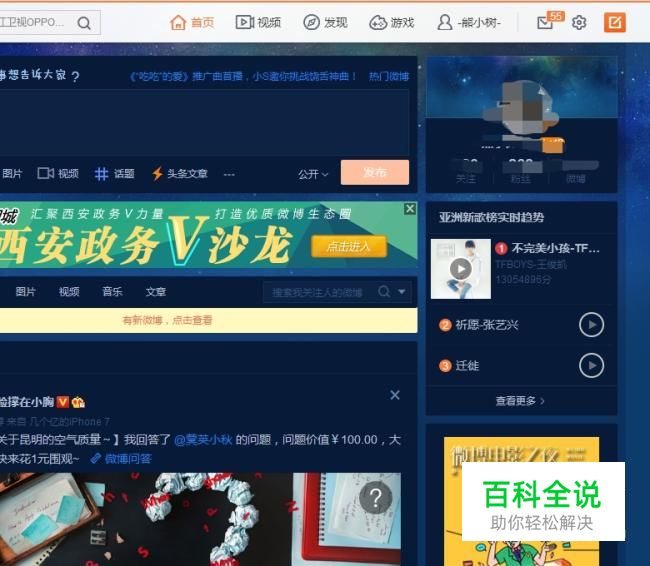Choose 头条文章 lightning option
The width and height of the screenshot is (650, 566).
click(x=180, y=173)
